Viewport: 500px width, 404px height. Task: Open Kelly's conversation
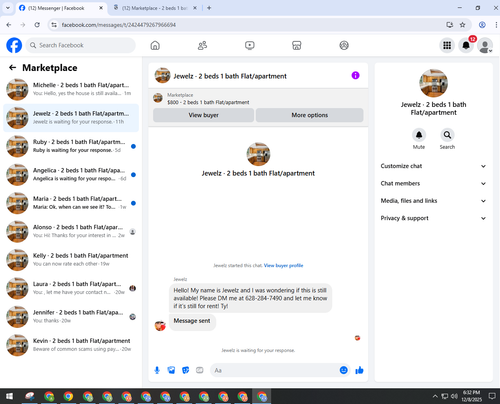pos(71,260)
